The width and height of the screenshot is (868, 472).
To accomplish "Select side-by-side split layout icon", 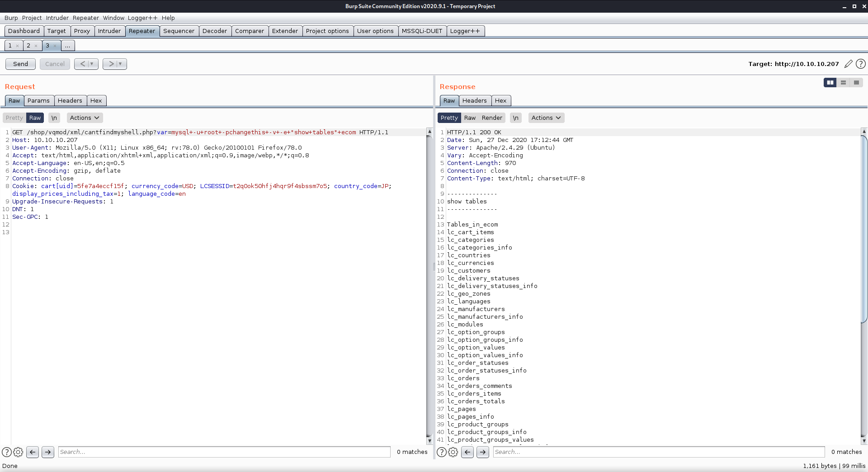I will coord(830,82).
